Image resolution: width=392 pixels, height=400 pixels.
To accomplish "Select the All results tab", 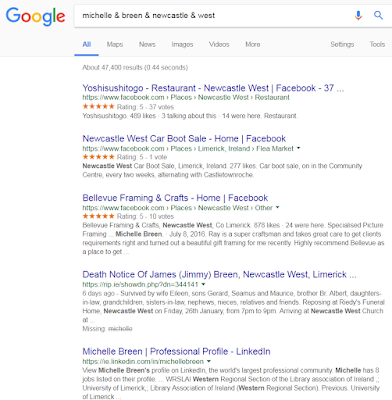I will [x=87, y=44].
